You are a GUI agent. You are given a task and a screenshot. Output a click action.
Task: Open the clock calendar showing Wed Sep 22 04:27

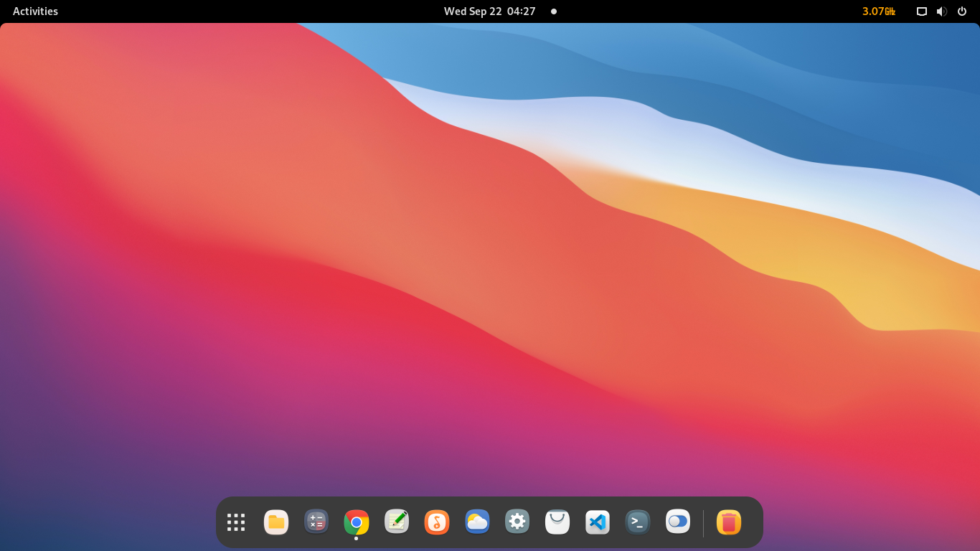point(490,11)
